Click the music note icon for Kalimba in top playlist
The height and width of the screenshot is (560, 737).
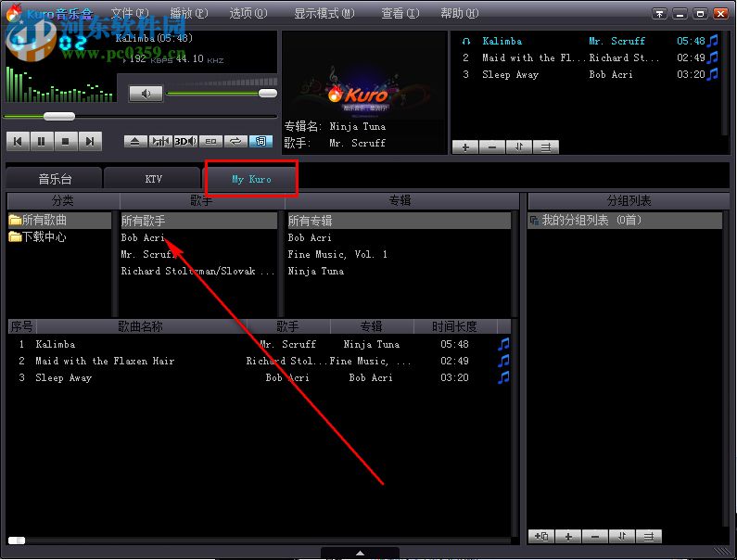click(713, 41)
